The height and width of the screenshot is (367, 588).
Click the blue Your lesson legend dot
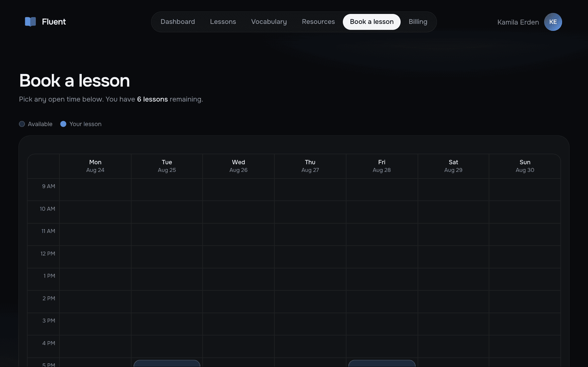coord(63,124)
